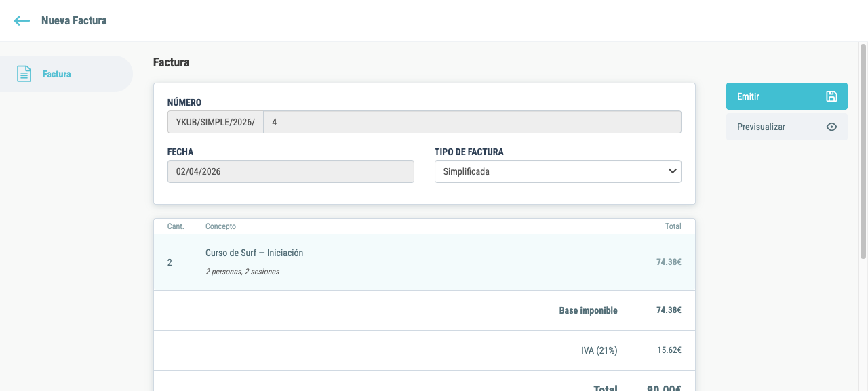The height and width of the screenshot is (391, 868).
Task: Open the Tipo de Factura dropdown
Action: click(x=557, y=171)
